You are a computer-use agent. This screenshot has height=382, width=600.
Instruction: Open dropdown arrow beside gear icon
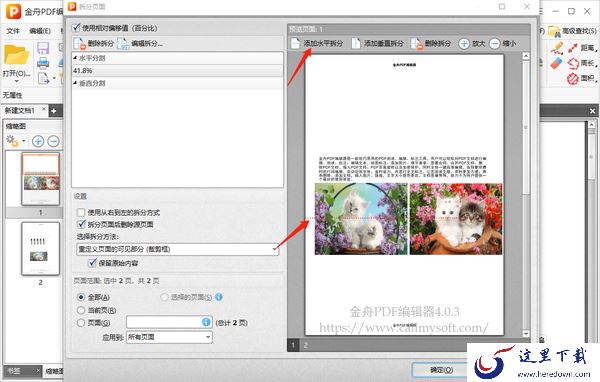(x=24, y=141)
